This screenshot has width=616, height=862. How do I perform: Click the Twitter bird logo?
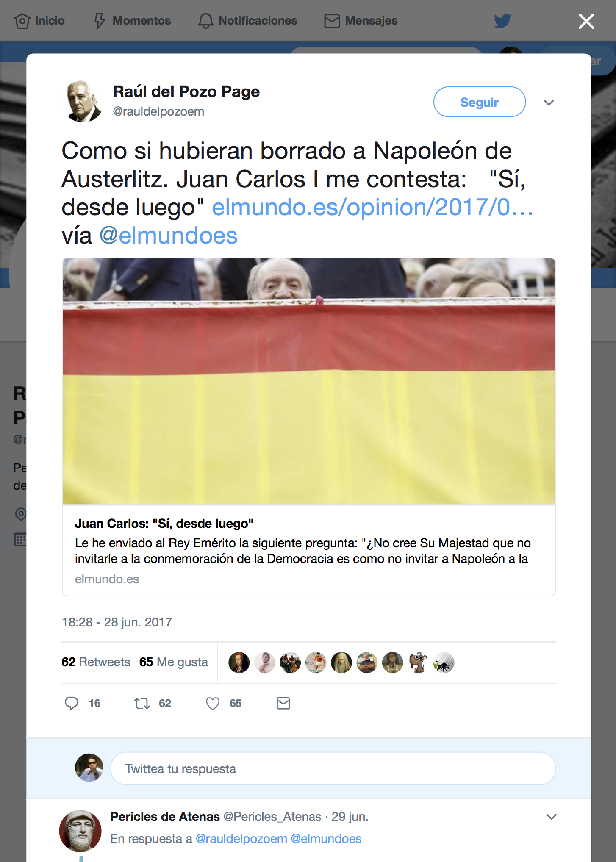[x=503, y=20]
